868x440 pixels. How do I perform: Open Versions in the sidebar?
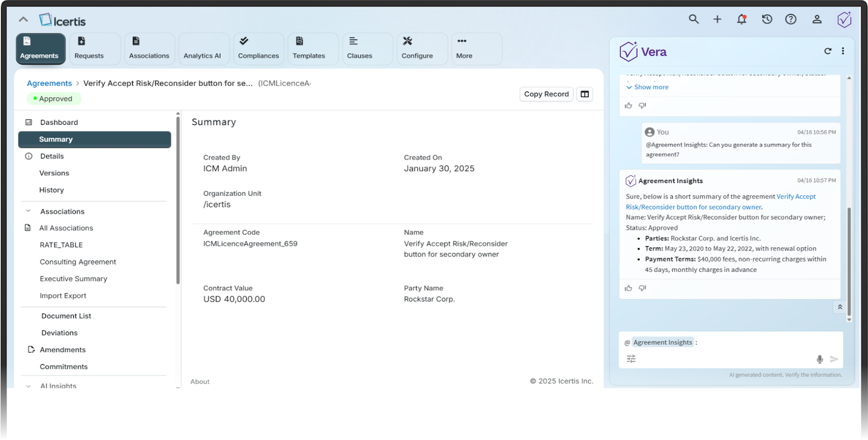[x=54, y=173]
